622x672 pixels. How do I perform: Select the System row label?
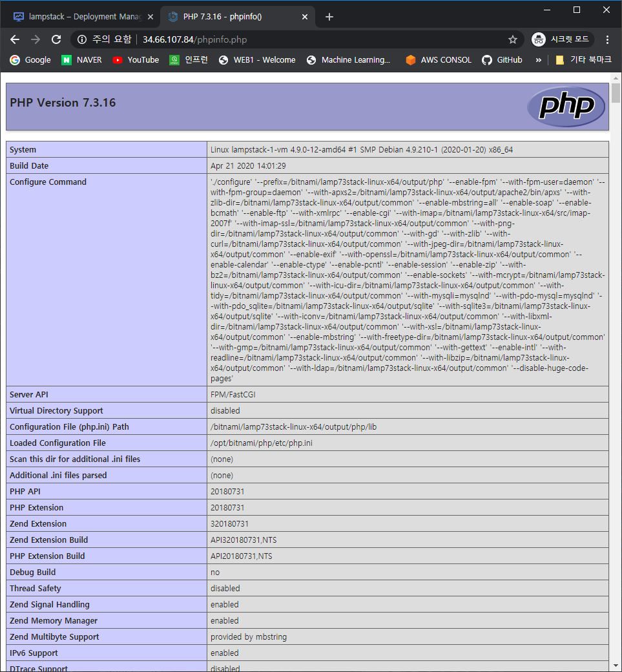pyautogui.click(x=23, y=149)
